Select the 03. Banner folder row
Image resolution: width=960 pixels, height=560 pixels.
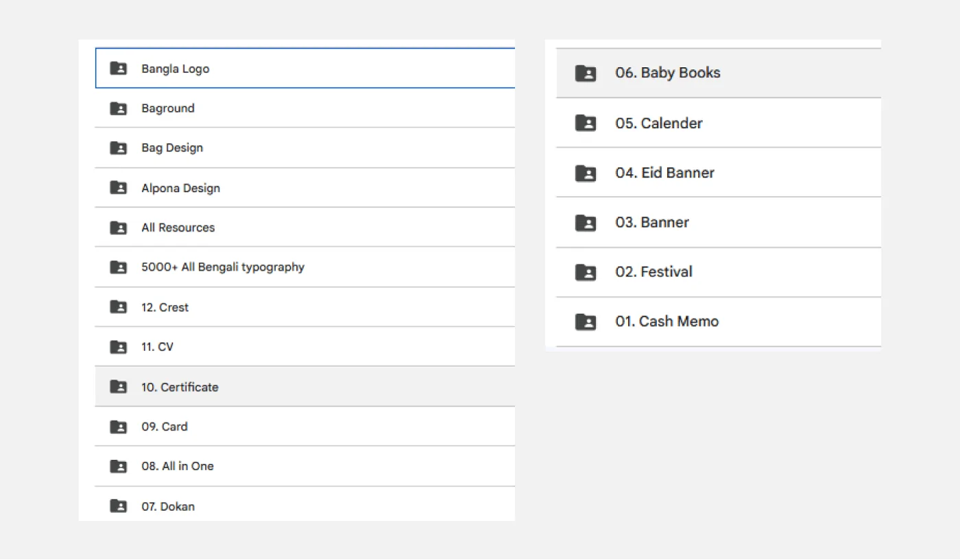click(651, 222)
